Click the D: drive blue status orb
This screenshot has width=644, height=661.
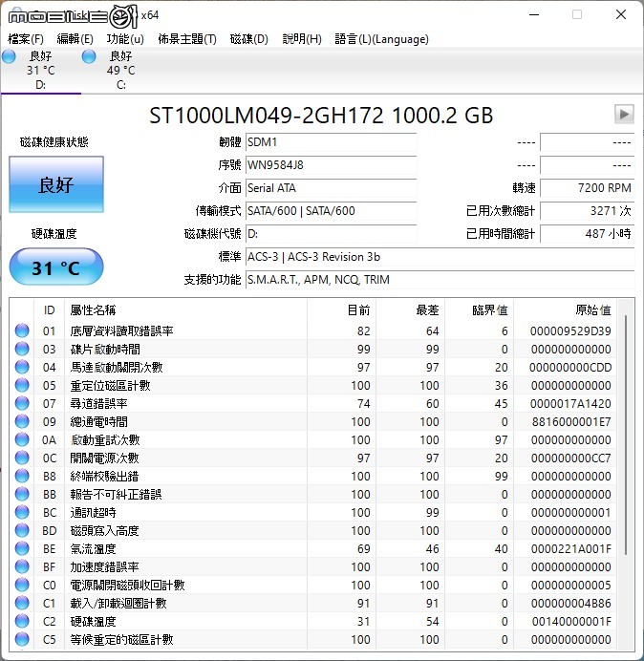click(9, 56)
